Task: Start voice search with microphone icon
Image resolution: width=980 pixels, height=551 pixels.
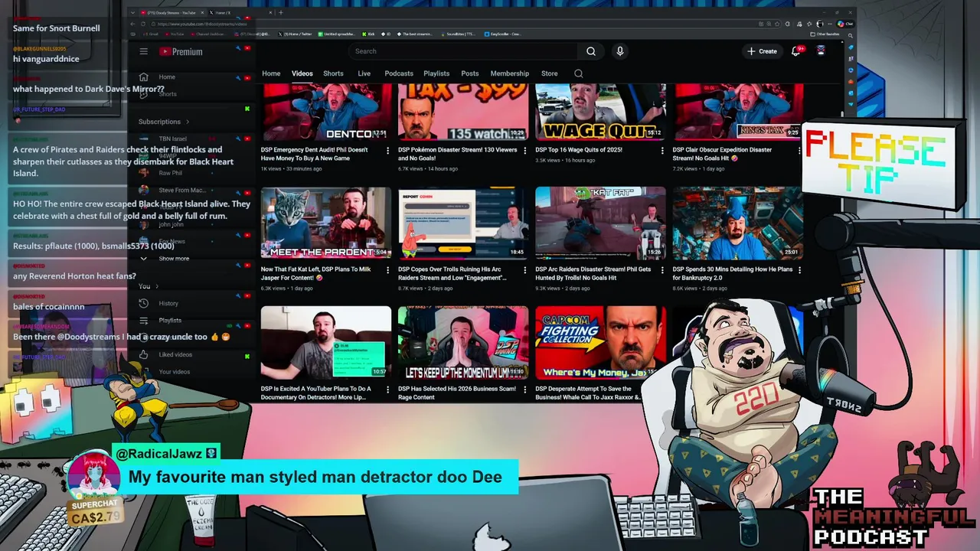Action: [619, 51]
